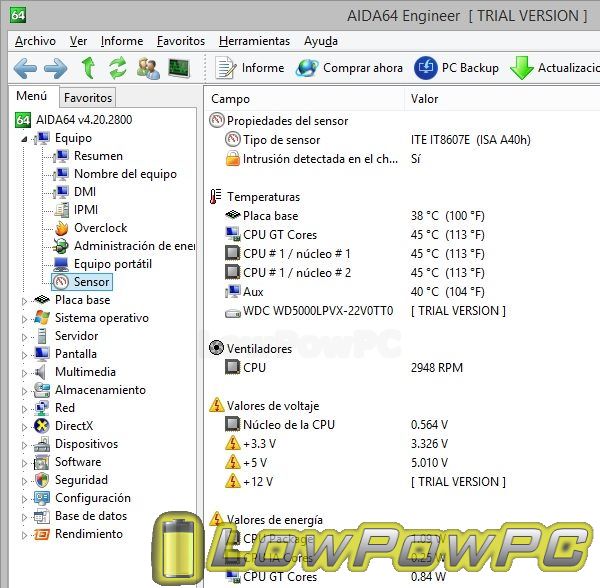Select CPU #1 / núcleo #1 row
The height and width of the screenshot is (588, 600).
[x=403, y=254]
